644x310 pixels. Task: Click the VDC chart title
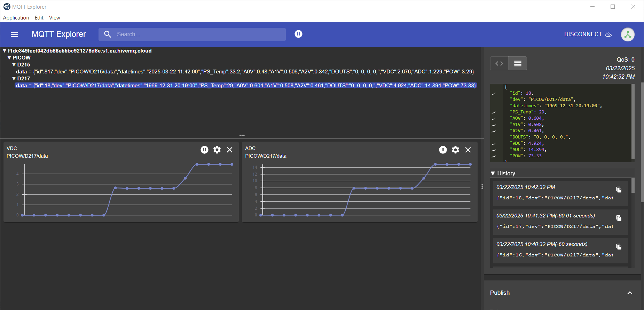click(12, 148)
